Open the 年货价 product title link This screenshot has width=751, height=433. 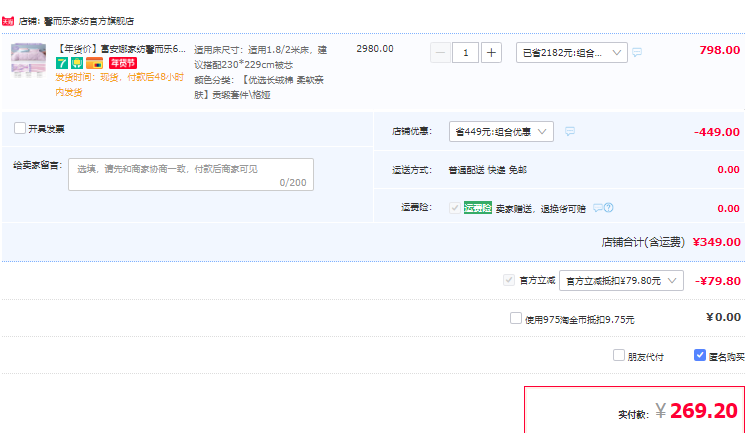pos(121,49)
